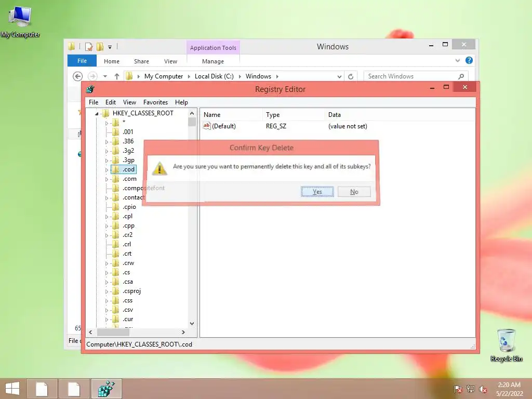Open recent locations dropdown arrow in Explorer
The image size is (532, 399).
point(105,76)
